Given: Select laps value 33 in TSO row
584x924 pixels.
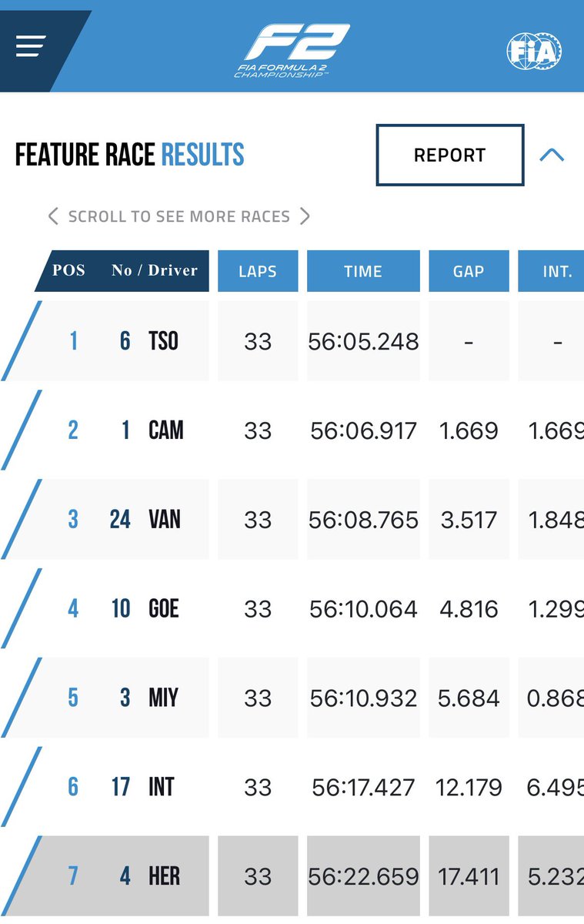Looking at the screenshot, I should point(258,341).
